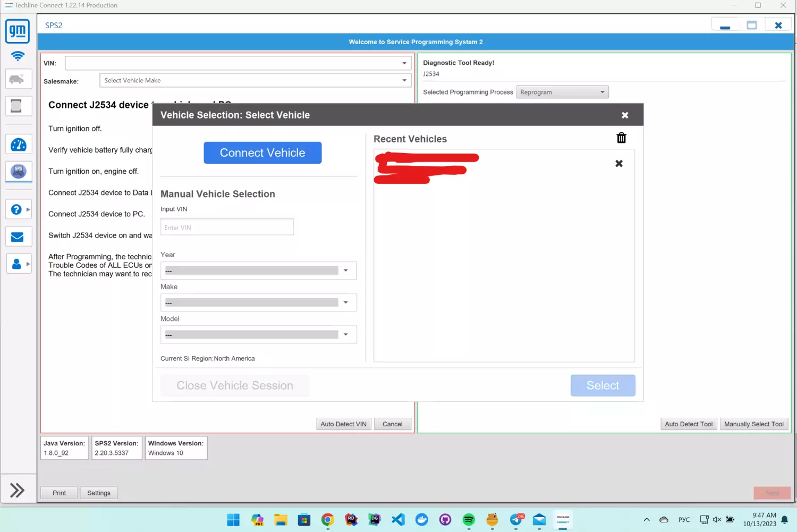This screenshot has height=532, width=797.
Task: Click the Next button
Action: (772, 493)
